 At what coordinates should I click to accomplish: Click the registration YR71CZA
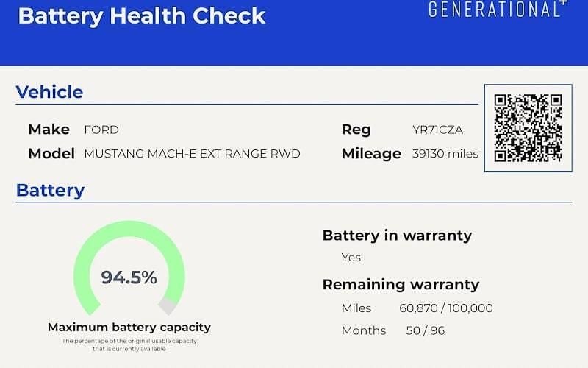pyautogui.click(x=437, y=130)
